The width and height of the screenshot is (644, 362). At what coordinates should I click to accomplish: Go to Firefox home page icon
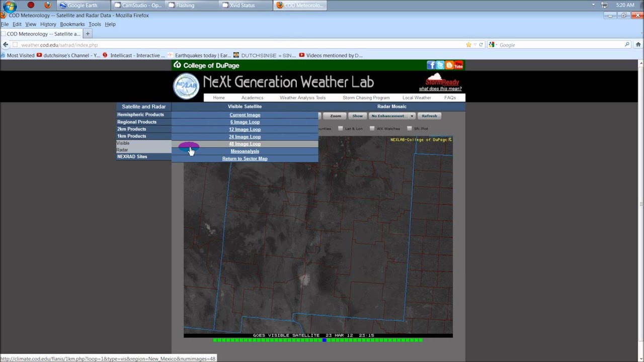[x=638, y=45]
